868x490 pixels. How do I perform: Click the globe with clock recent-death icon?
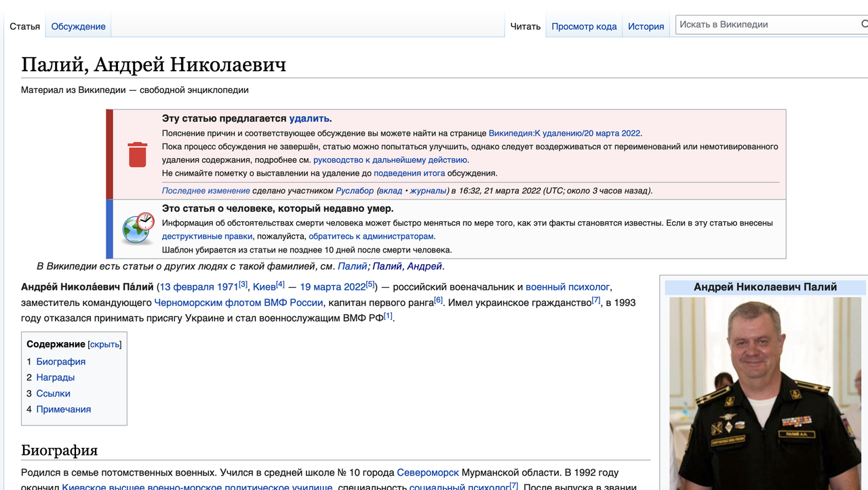[138, 229]
